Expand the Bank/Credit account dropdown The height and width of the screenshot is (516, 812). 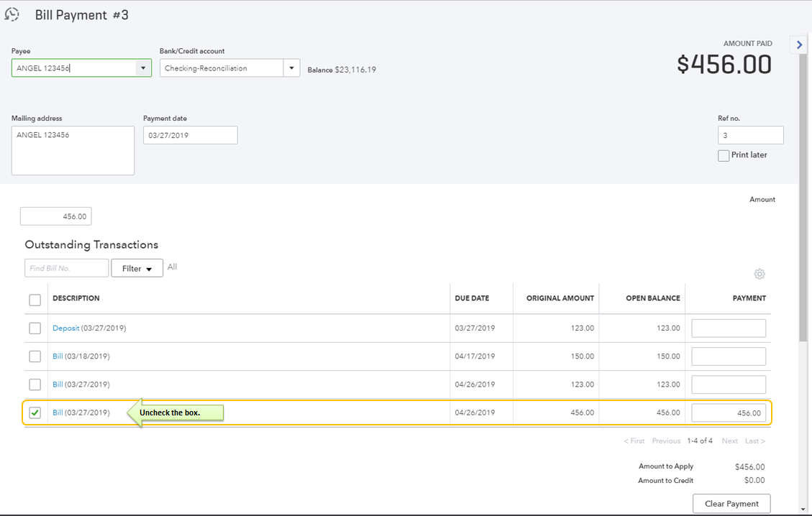(x=291, y=68)
